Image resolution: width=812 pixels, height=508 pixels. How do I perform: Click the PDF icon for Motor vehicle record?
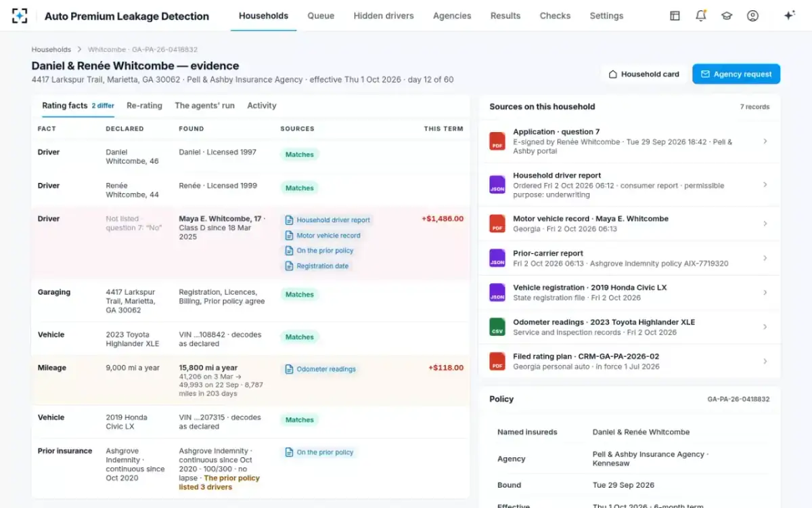point(497,224)
